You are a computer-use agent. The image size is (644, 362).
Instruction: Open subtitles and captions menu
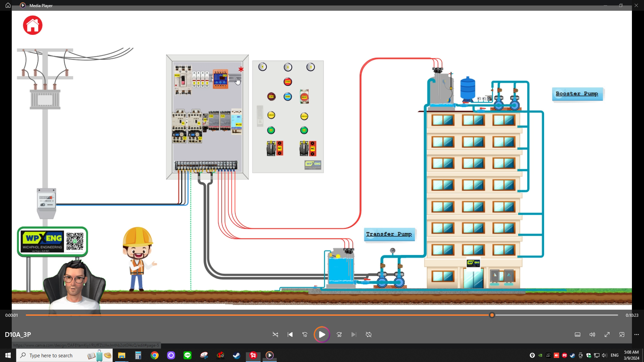[x=578, y=335]
